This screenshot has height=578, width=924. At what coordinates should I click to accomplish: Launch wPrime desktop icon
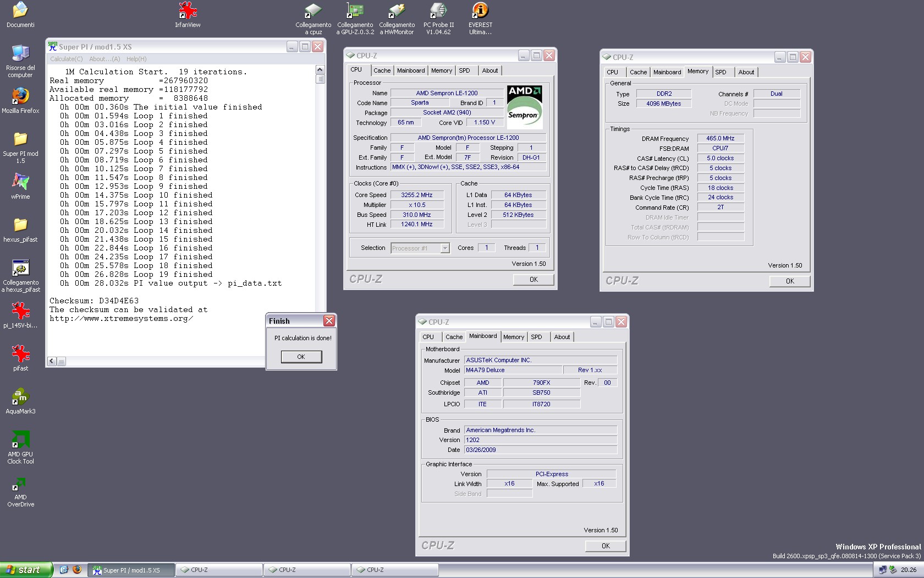[20, 186]
